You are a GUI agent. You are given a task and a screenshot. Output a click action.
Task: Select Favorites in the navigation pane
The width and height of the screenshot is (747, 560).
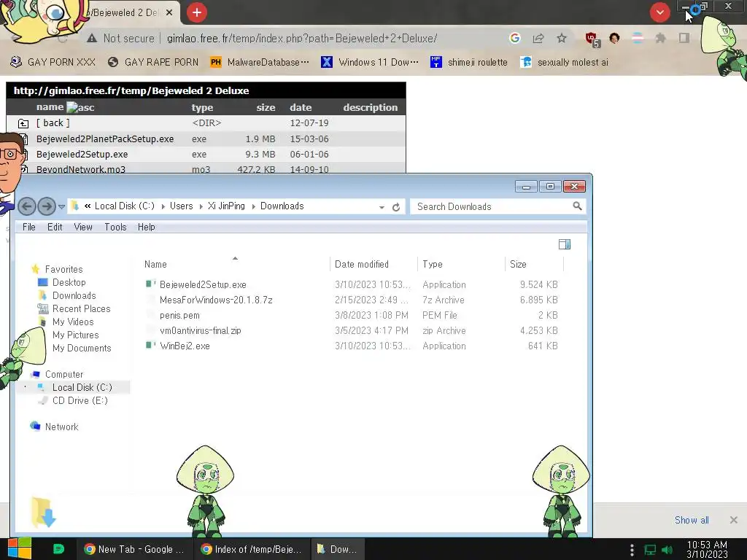point(64,270)
